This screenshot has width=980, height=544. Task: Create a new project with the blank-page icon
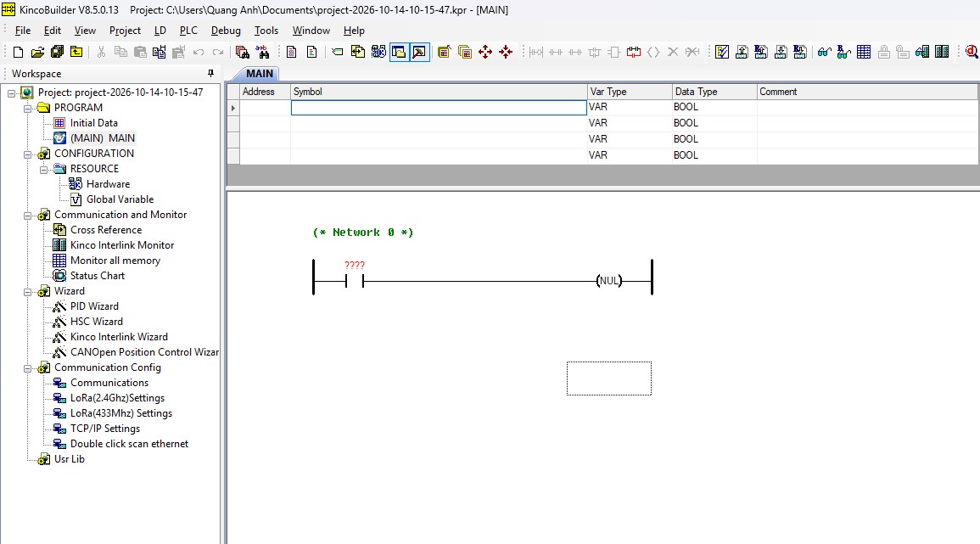pyautogui.click(x=18, y=52)
